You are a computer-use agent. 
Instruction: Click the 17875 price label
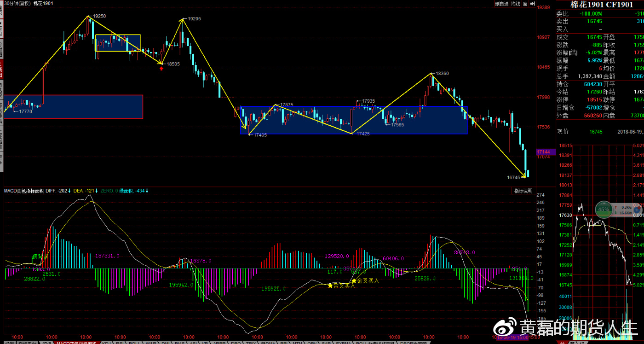[x=286, y=105]
